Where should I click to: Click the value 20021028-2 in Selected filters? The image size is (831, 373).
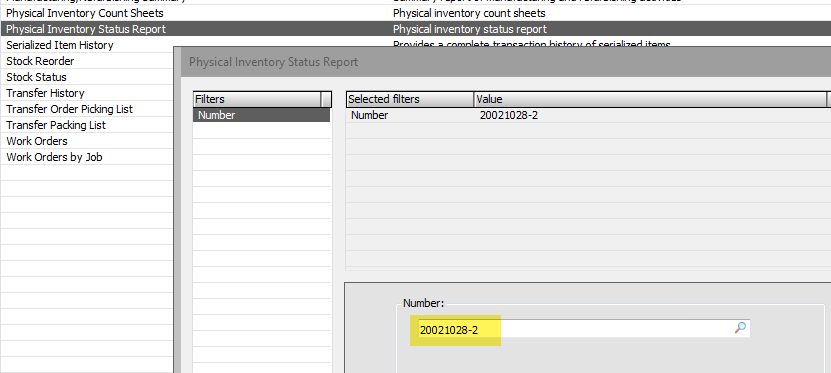(x=508, y=115)
